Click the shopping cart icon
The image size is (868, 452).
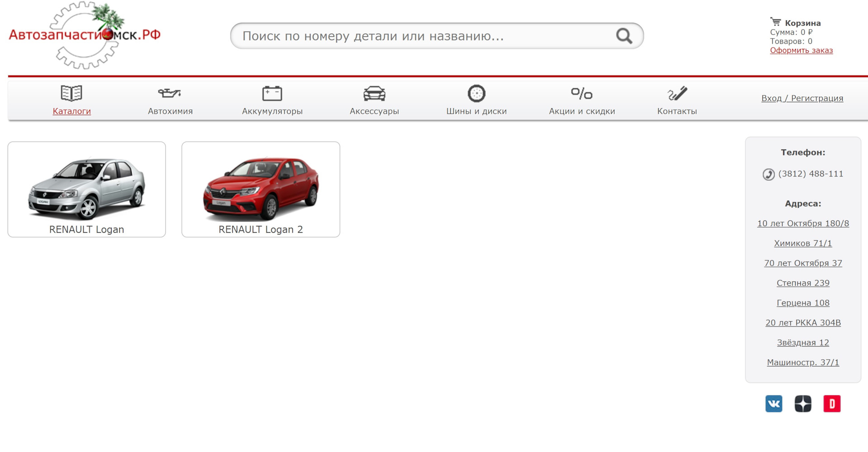[x=776, y=22]
